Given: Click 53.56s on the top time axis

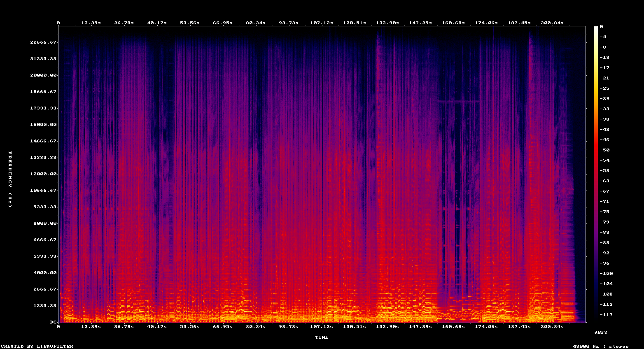Looking at the screenshot, I should [190, 23].
